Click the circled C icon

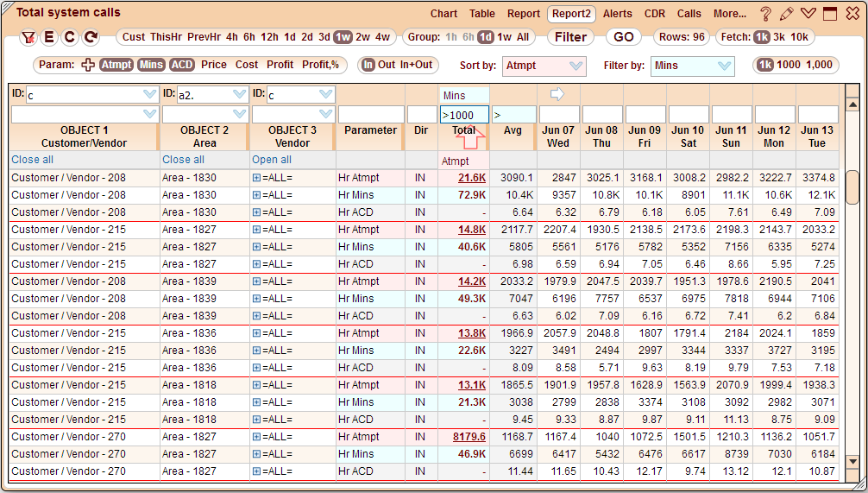coord(69,37)
